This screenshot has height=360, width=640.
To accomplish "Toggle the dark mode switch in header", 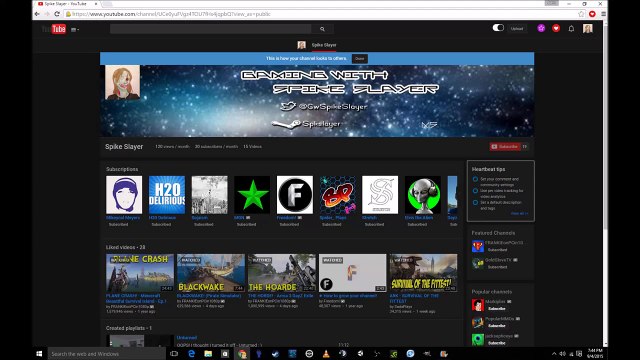I will (498, 28).
